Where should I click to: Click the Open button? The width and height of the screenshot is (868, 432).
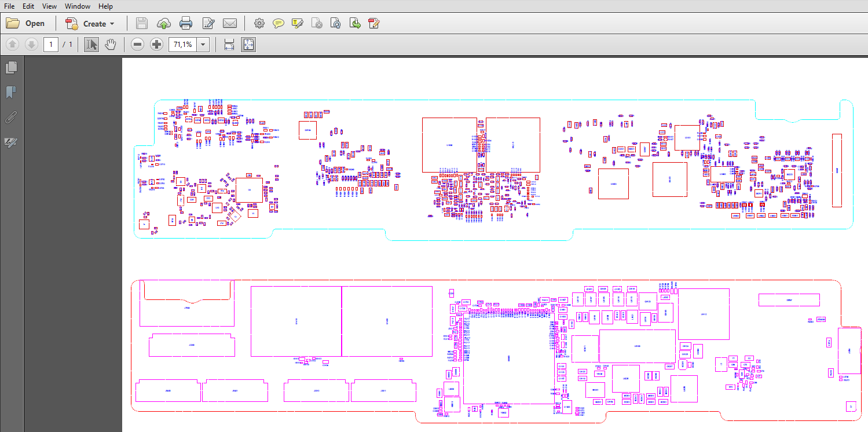[x=26, y=24]
